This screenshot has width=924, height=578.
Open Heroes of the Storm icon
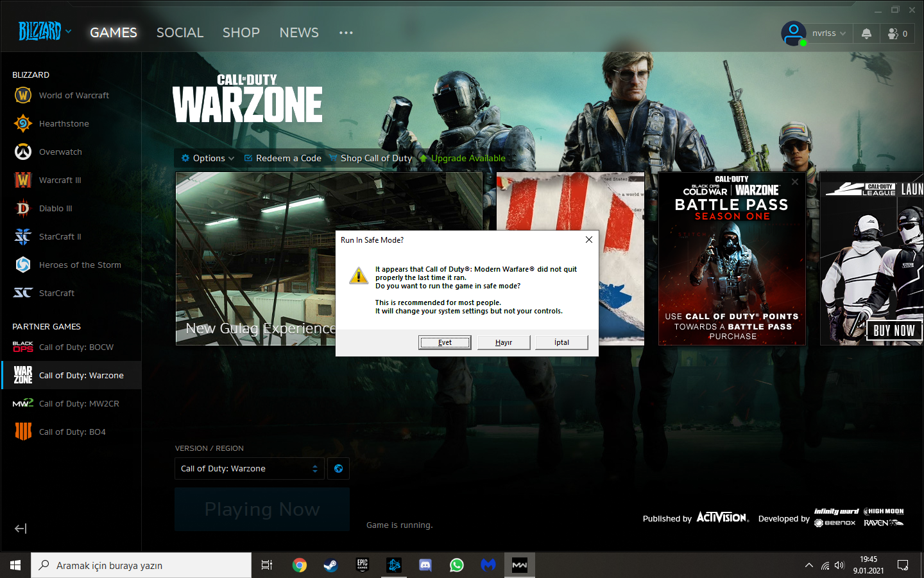pos(23,265)
